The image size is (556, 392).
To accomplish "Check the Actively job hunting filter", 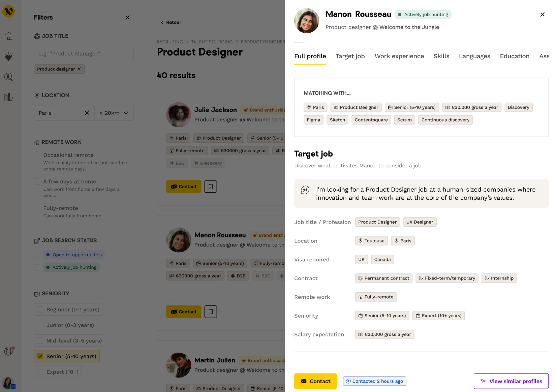I will 37,267.
